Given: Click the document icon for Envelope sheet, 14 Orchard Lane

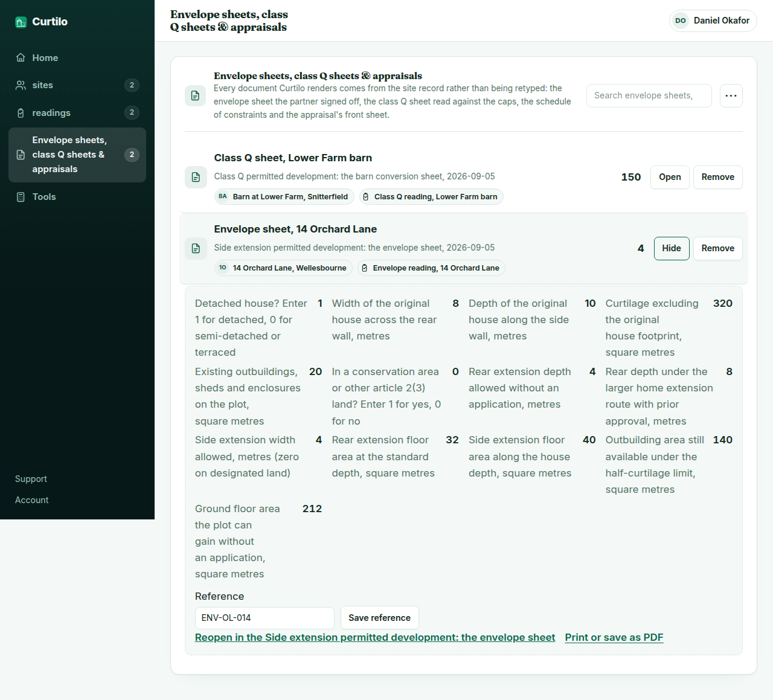Looking at the screenshot, I should point(196,248).
